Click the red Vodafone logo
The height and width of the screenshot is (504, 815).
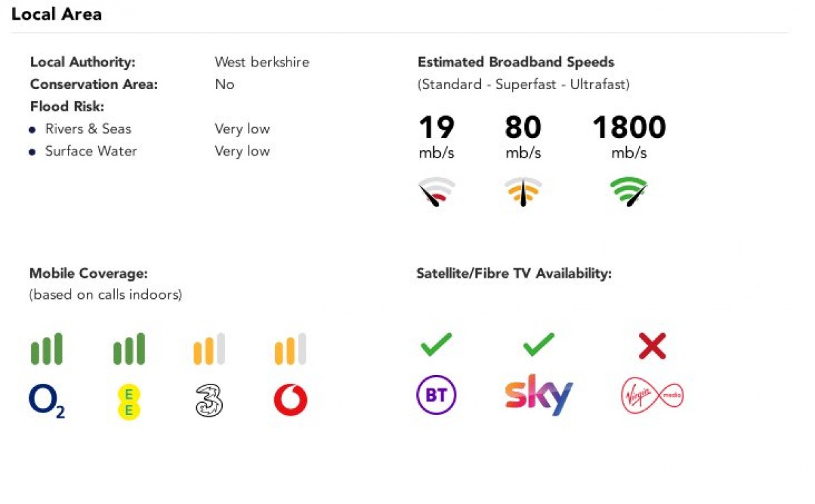[290, 401]
